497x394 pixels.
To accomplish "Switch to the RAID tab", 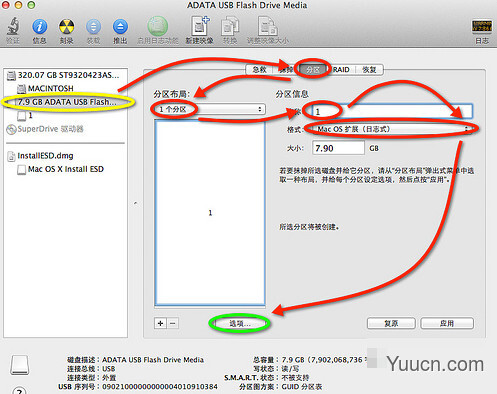I will point(341,70).
